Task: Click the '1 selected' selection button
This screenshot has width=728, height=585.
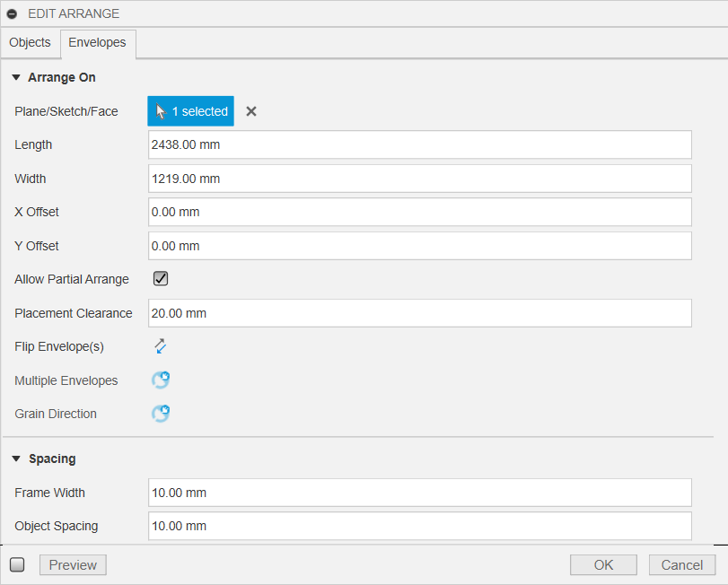Action: click(190, 111)
